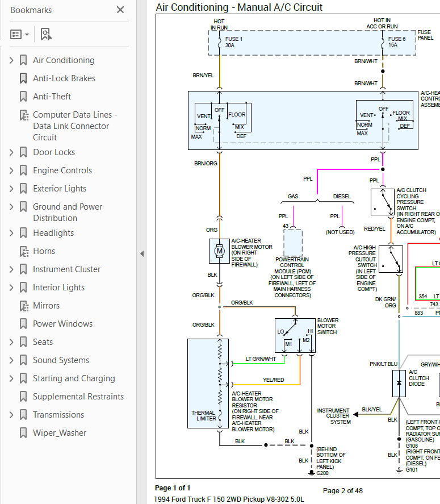Open the Wiper_Washer bookmark
This screenshot has height=504, width=440.
60,433
